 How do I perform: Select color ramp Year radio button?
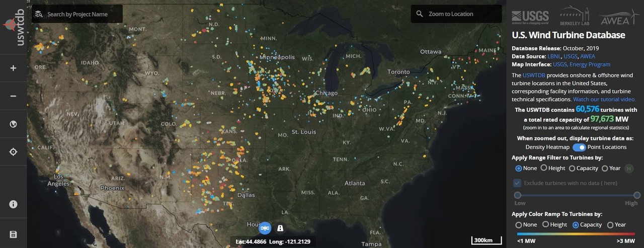coord(610,225)
